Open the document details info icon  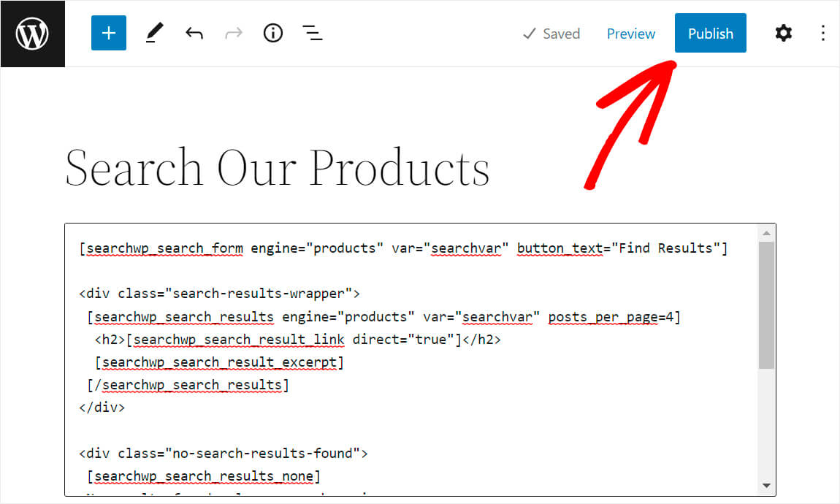click(x=273, y=33)
